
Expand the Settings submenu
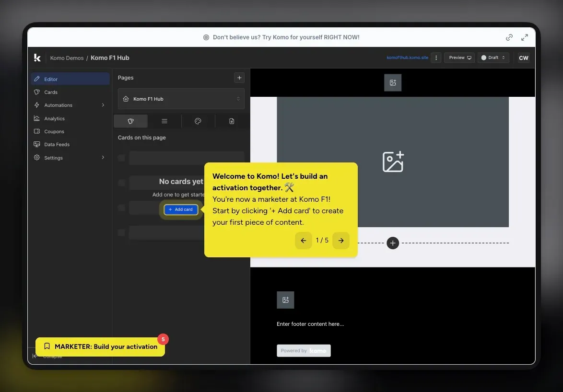[103, 158]
